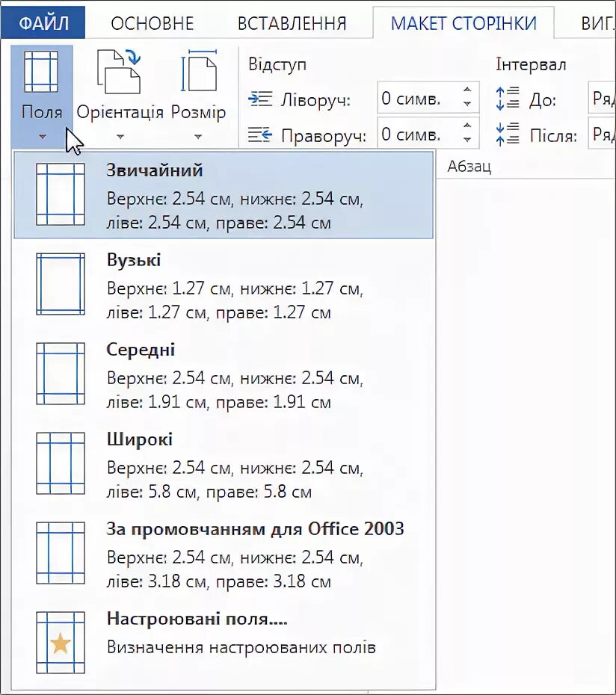Click the Орієнтація page orientation icon
This screenshot has height=695, width=616.
pyautogui.click(x=120, y=72)
